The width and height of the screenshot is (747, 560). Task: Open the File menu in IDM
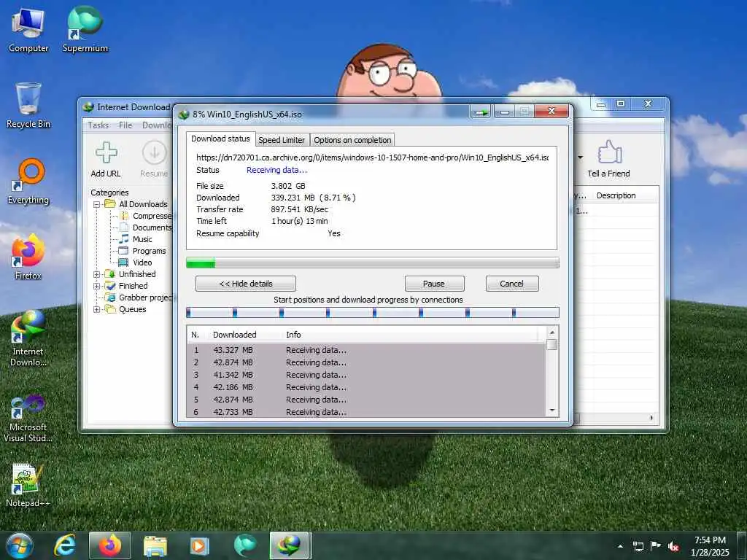[125, 125]
